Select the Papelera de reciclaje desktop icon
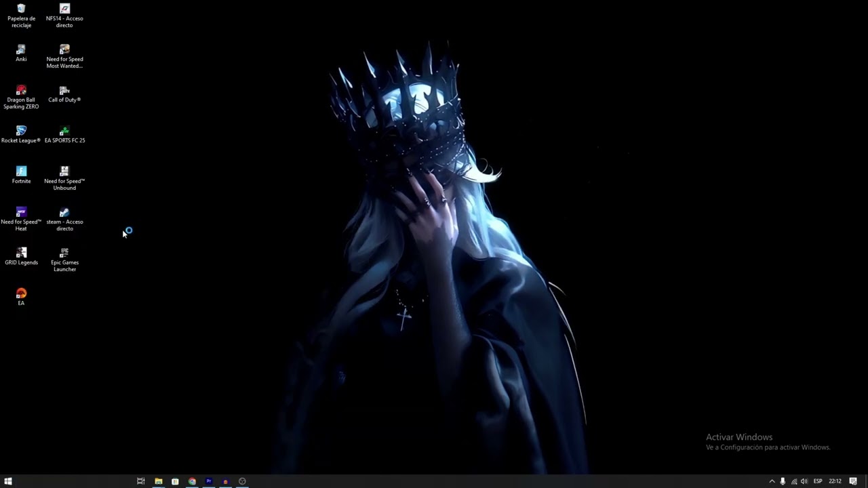The height and width of the screenshot is (488, 868). 21,16
